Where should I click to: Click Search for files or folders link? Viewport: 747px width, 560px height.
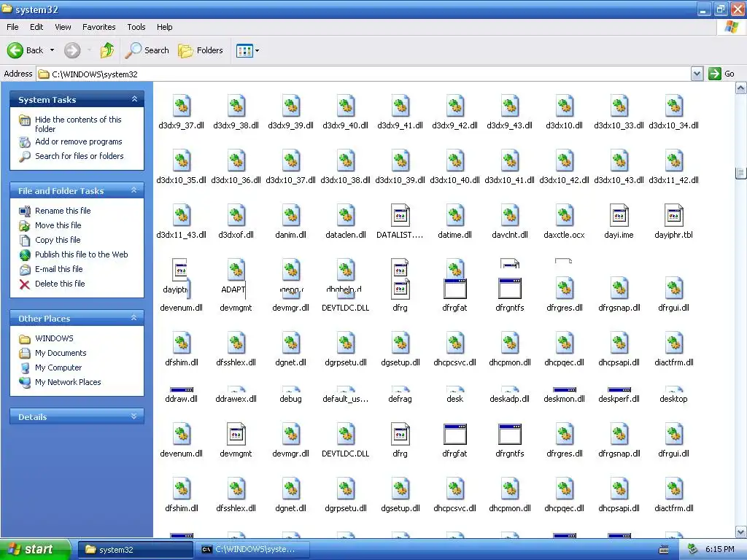[79, 156]
